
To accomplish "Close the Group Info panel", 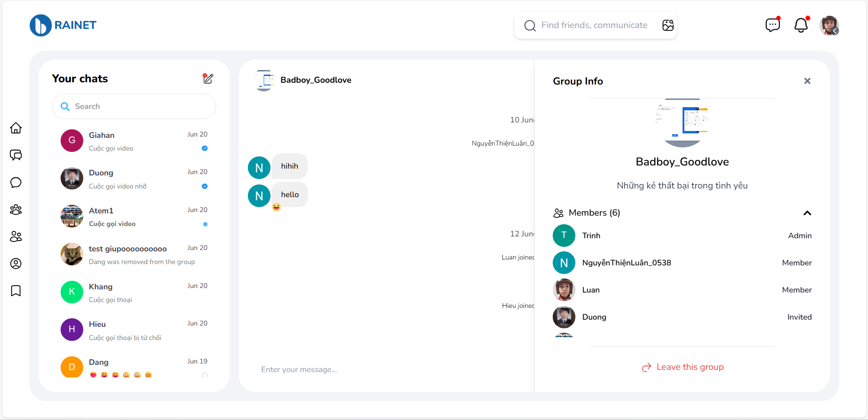I will tap(807, 81).
